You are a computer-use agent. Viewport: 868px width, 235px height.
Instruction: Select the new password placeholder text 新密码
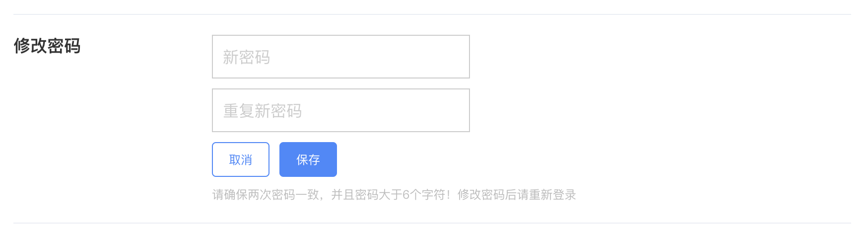[x=246, y=58]
